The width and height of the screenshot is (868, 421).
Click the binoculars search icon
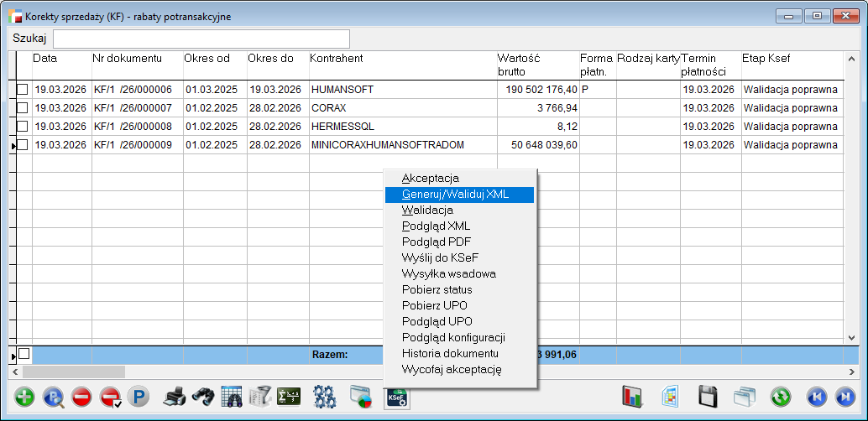click(x=202, y=397)
